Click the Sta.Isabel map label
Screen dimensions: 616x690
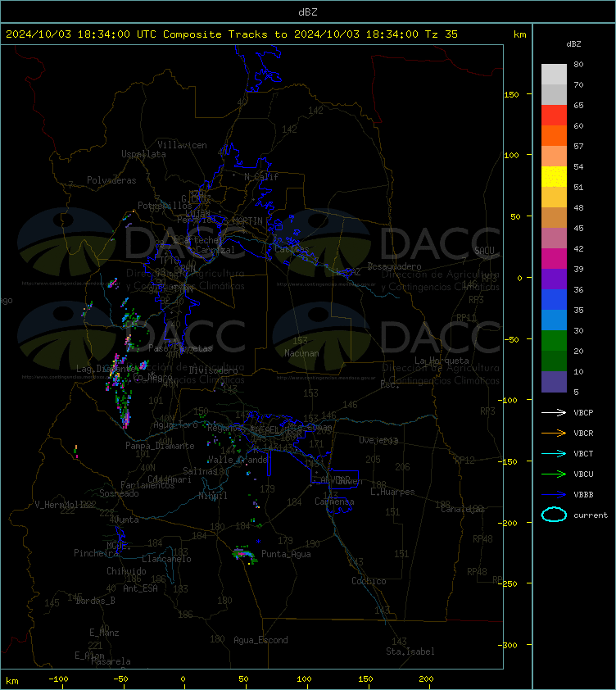410,651
